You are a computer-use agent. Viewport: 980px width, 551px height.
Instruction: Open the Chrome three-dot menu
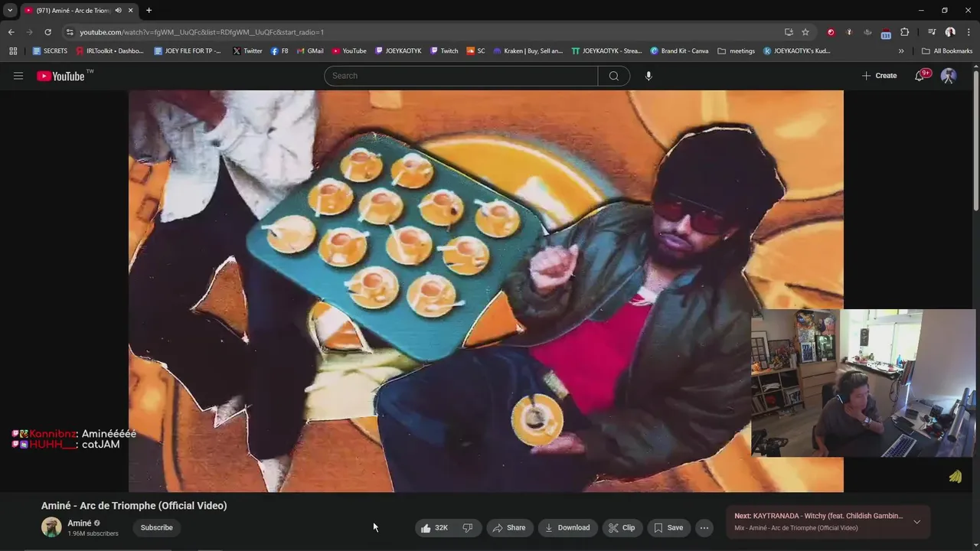(x=969, y=32)
